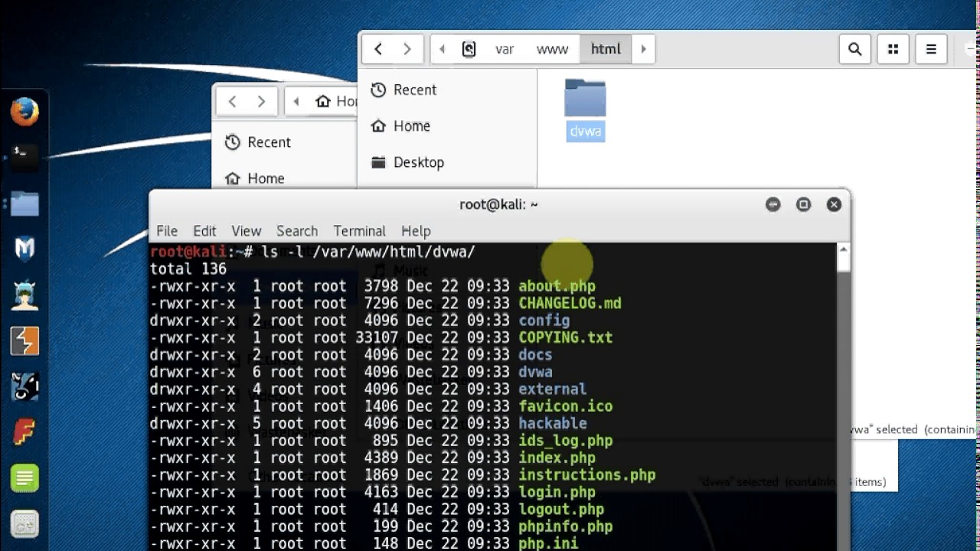Click docs directory in terminal listing
The image size is (980, 551).
tap(535, 355)
